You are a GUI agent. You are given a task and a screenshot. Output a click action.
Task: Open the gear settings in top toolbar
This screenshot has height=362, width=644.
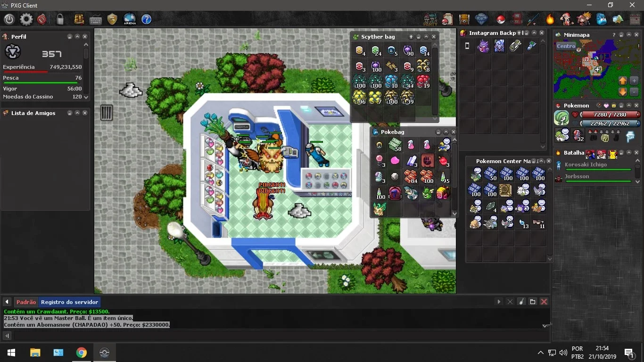coord(26,19)
